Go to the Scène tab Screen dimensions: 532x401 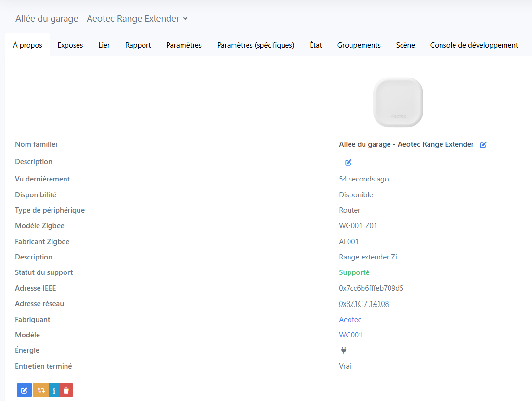[x=405, y=45]
